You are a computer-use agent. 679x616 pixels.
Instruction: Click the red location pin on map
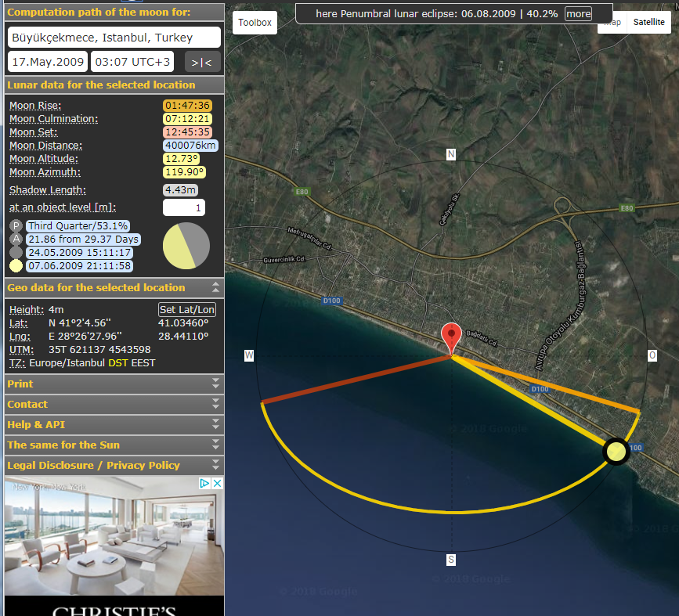tap(451, 337)
